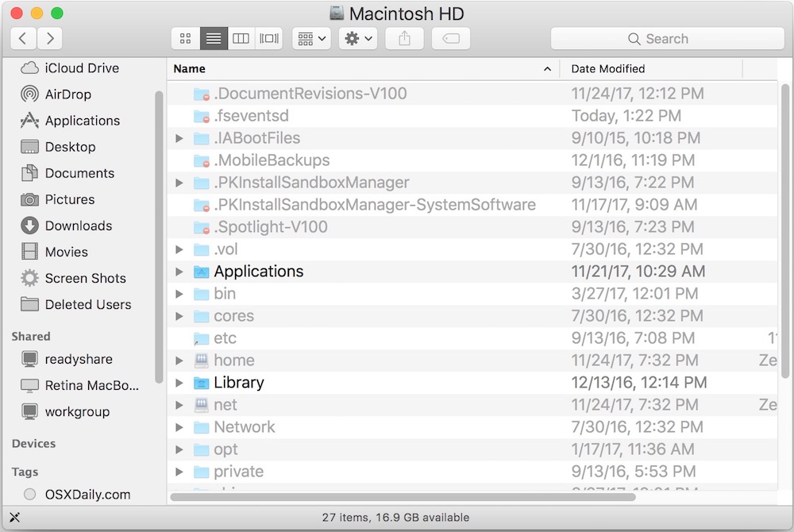Image resolution: width=794 pixels, height=532 pixels.
Task: Click the Edit Tags icon in toolbar
Action: (x=450, y=38)
